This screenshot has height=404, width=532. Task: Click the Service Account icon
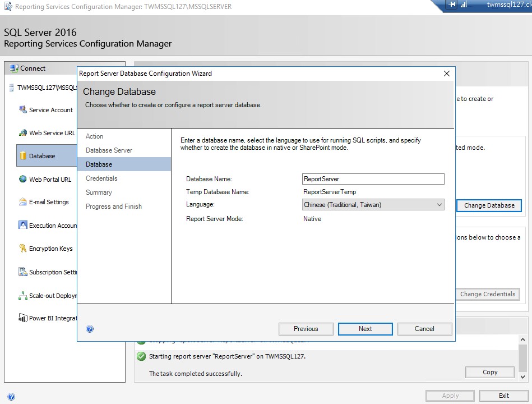[x=23, y=109]
